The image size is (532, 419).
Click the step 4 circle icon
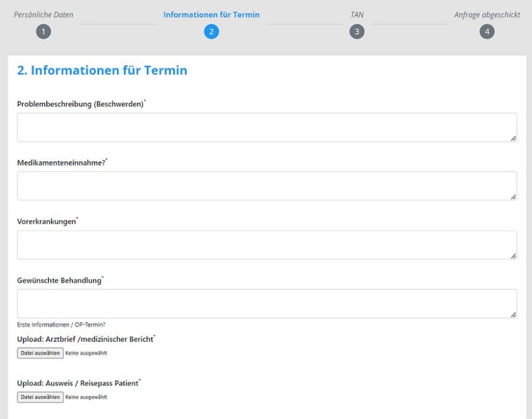(487, 32)
